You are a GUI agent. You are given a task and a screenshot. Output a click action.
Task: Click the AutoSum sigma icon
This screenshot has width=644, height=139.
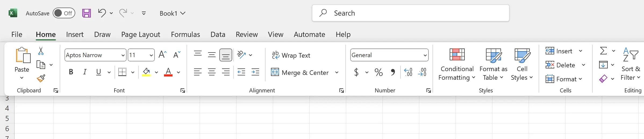point(603,51)
